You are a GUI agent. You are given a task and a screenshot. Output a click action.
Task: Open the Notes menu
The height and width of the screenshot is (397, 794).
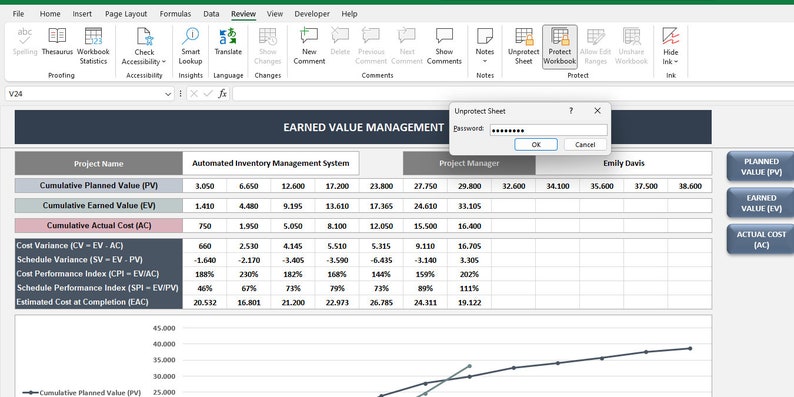[x=485, y=46]
